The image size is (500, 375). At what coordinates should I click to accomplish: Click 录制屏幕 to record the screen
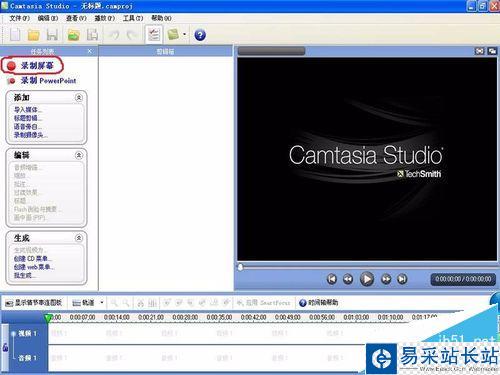pos(37,66)
